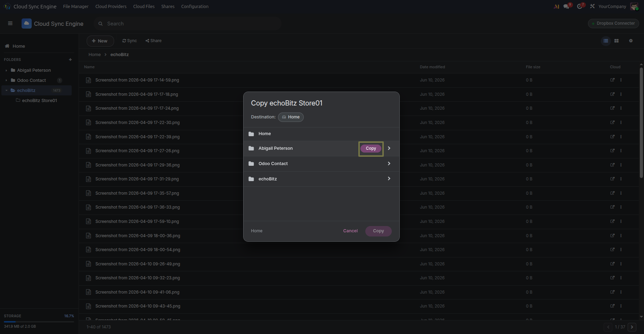Click the Home icon in sidebar
The width and height of the screenshot is (644, 334).
pyautogui.click(x=7, y=46)
